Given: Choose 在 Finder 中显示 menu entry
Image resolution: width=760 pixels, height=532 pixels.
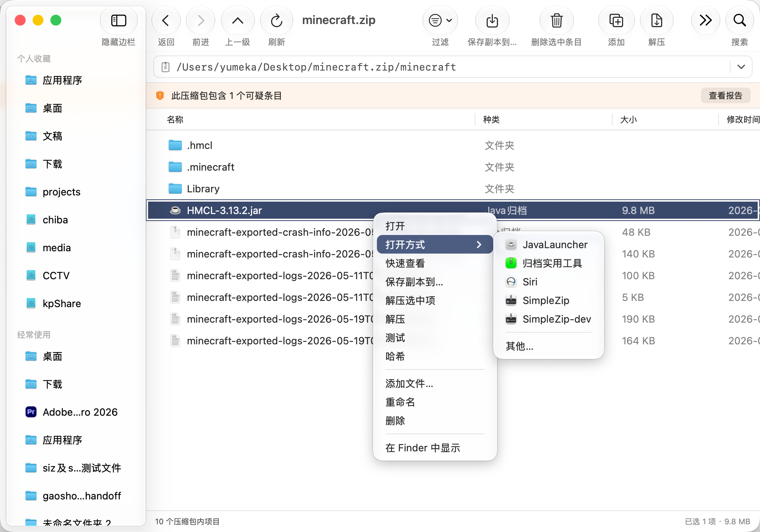Looking at the screenshot, I should 435,448.
